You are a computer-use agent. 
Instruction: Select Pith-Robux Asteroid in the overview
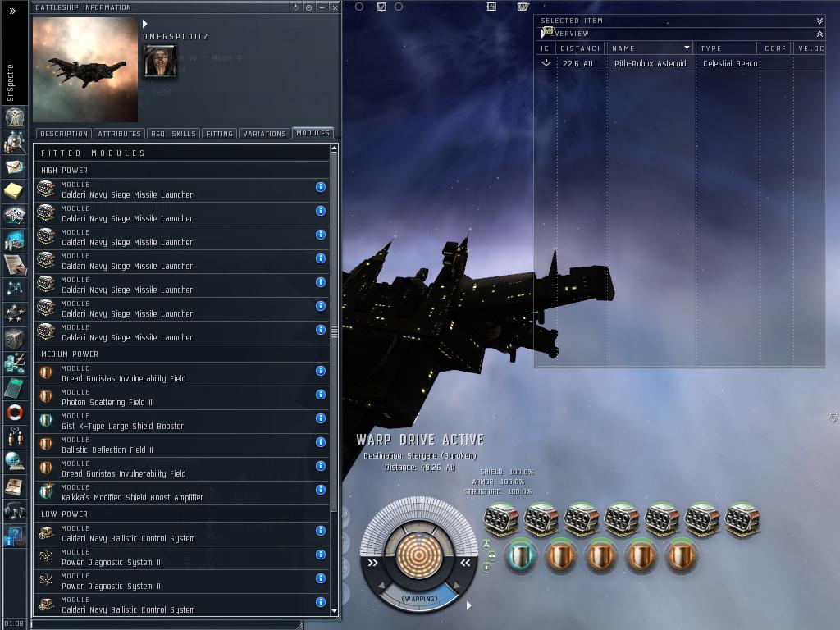tap(680, 63)
